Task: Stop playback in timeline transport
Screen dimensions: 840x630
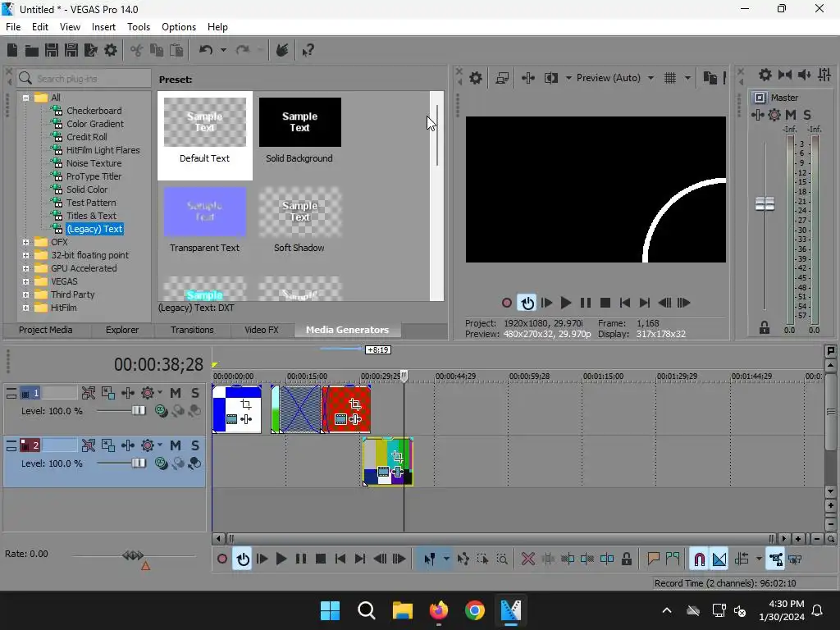Action: point(321,559)
